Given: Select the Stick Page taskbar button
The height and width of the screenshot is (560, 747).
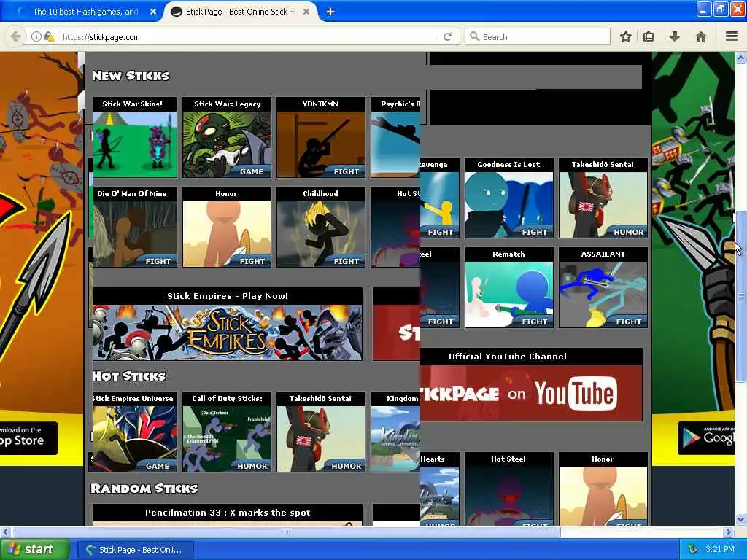Looking at the screenshot, I should 135,550.
